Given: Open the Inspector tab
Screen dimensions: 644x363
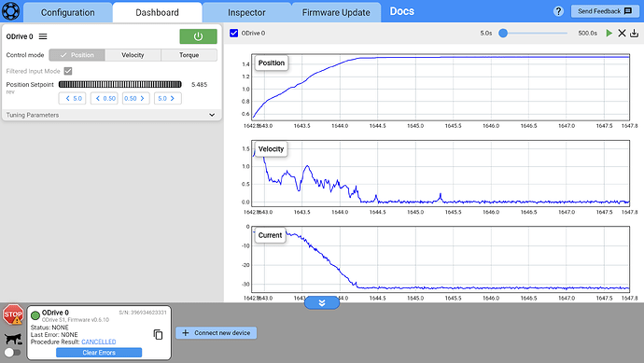Looking at the screenshot, I should coord(246,13).
